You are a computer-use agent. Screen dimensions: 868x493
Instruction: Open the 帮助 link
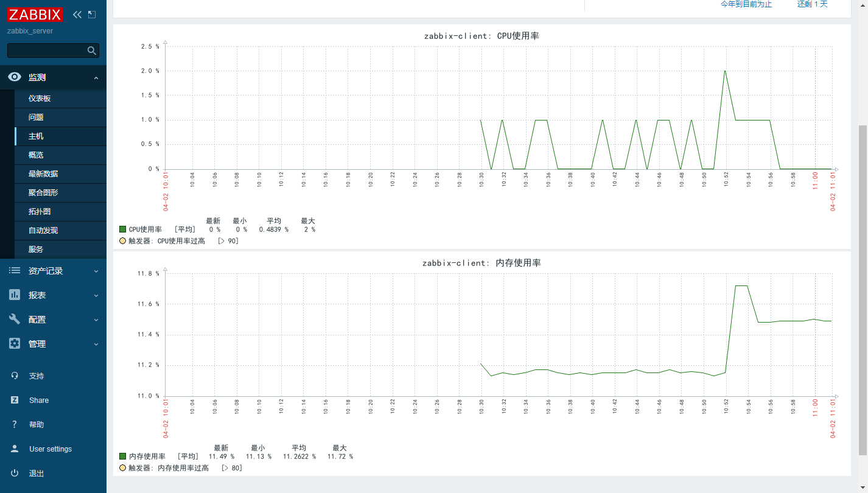[37, 425]
